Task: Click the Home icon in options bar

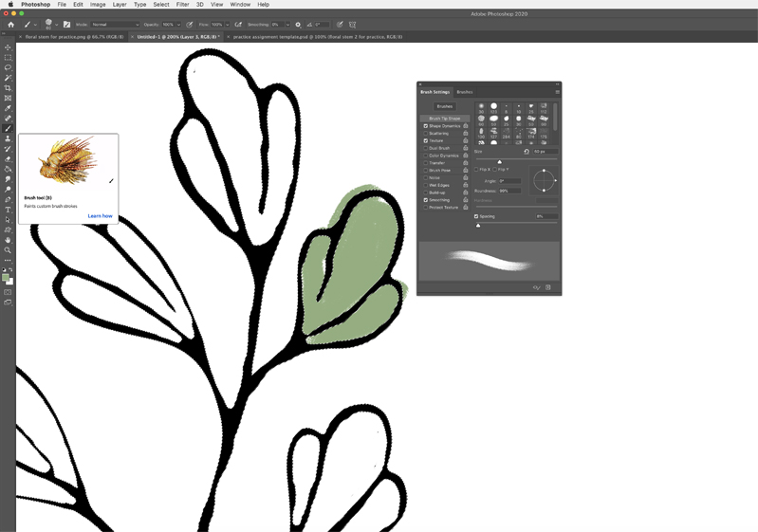Action: point(10,25)
